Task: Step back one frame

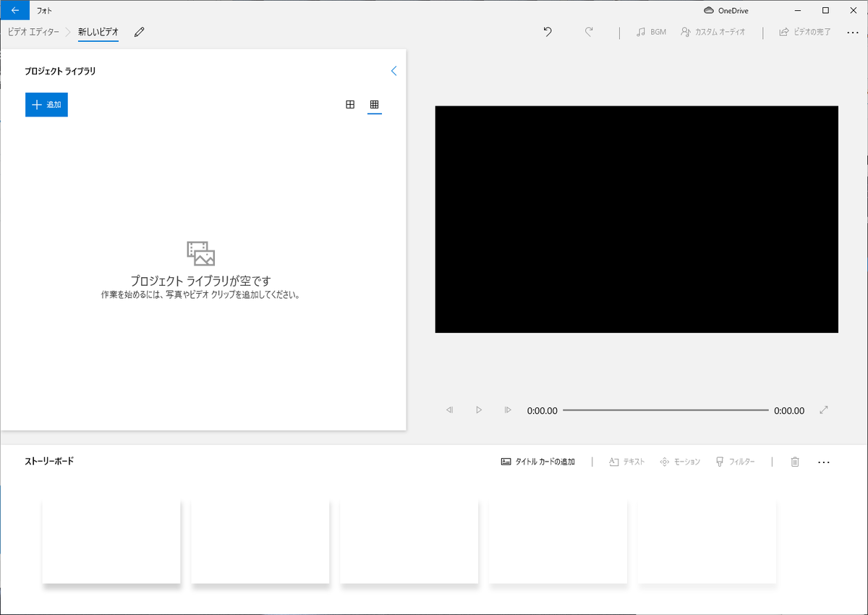Action: tap(449, 410)
